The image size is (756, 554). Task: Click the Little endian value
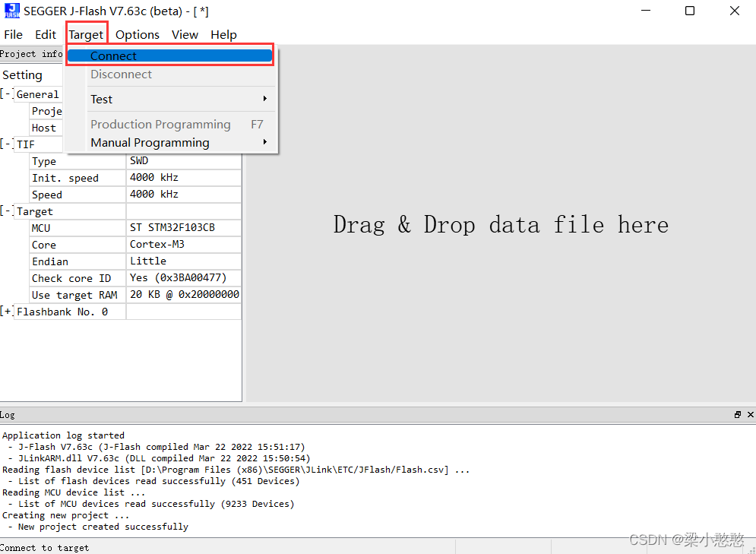tap(184, 261)
